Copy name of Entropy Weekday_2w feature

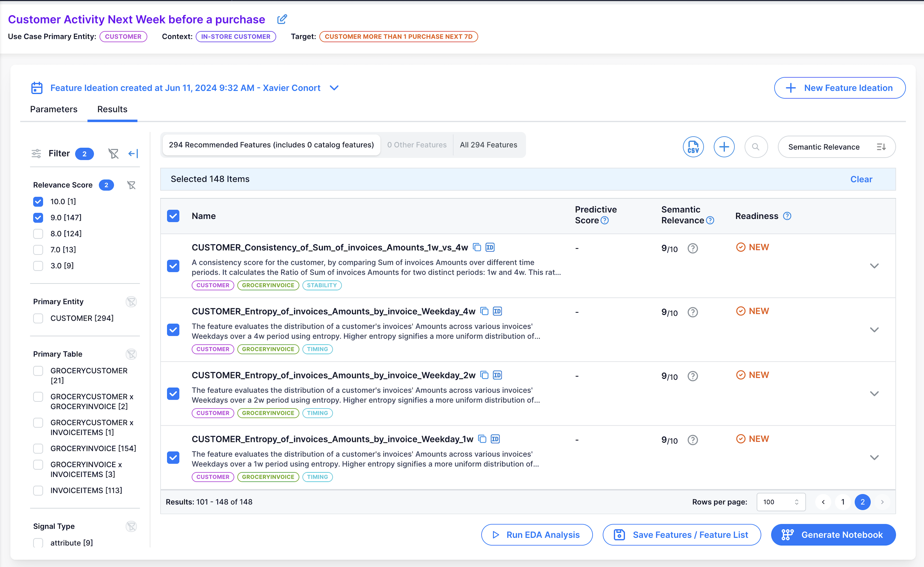(485, 375)
